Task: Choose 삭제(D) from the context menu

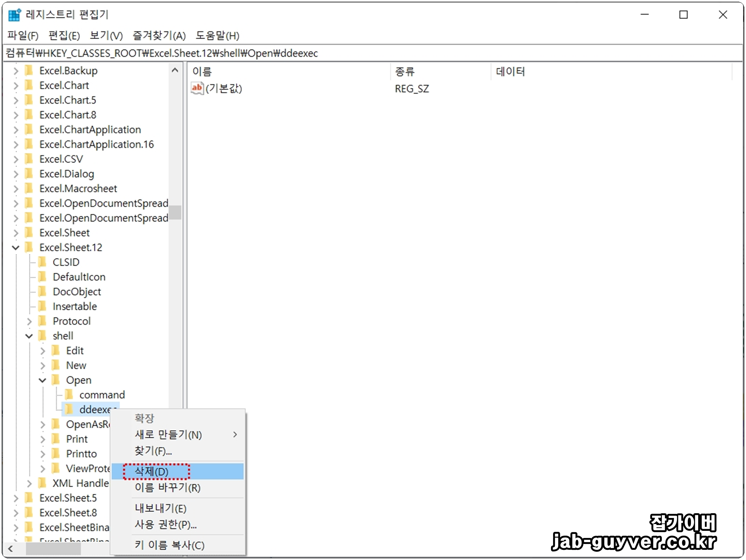Action: tap(152, 471)
